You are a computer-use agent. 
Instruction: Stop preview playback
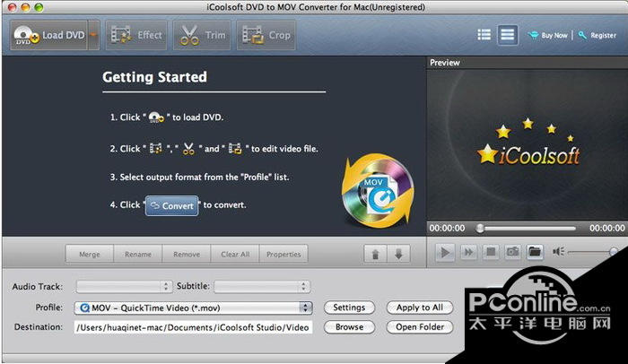491,252
